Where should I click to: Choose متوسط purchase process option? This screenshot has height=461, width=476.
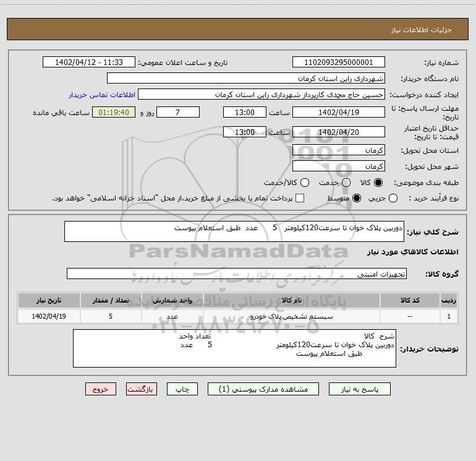357,198
